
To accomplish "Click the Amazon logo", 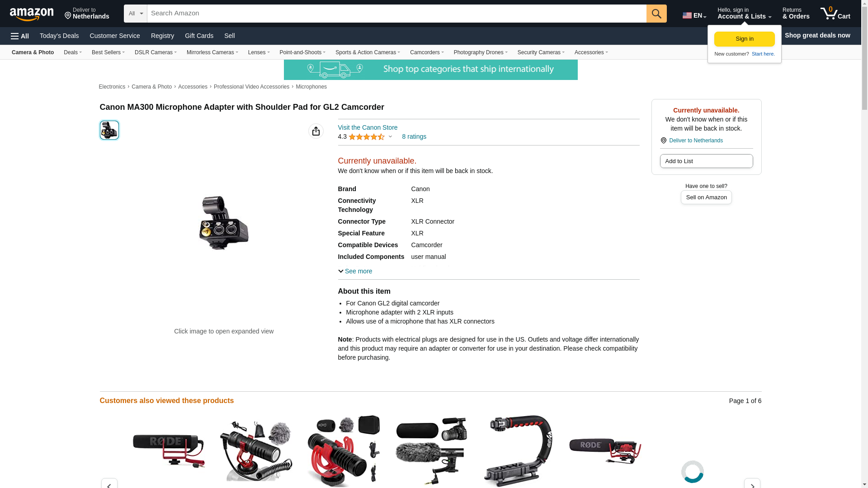I will tap(32, 14).
